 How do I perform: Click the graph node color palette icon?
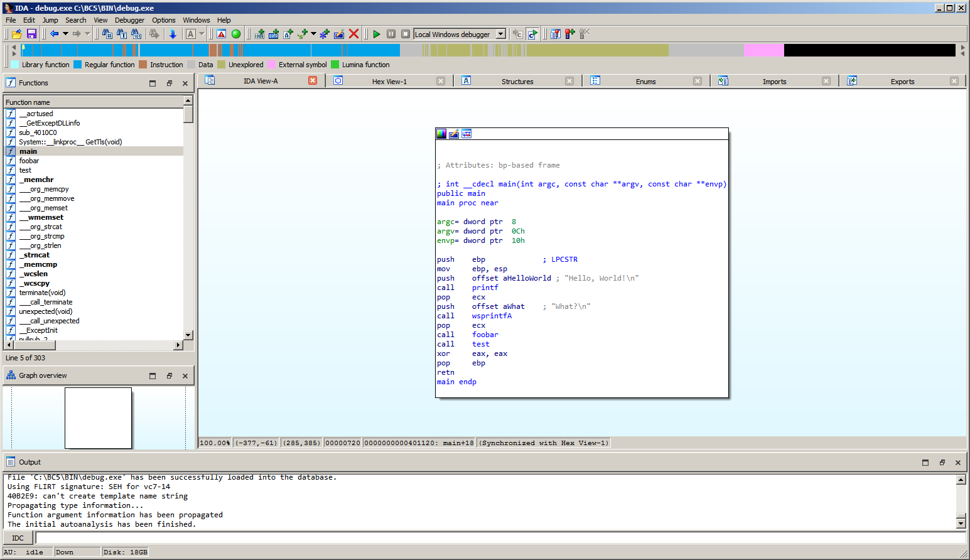[x=441, y=134]
